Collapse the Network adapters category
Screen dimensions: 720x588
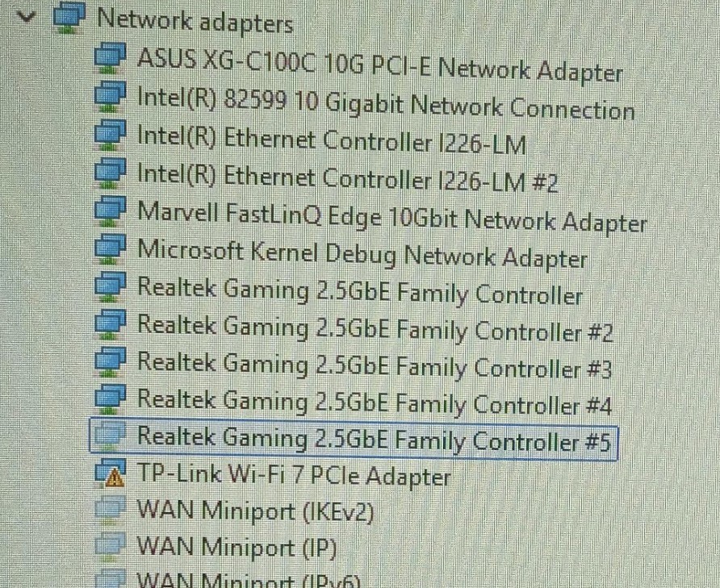(x=26, y=18)
